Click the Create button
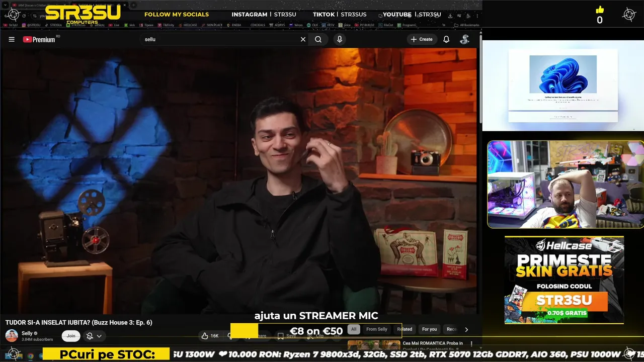 pyautogui.click(x=422, y=39)
